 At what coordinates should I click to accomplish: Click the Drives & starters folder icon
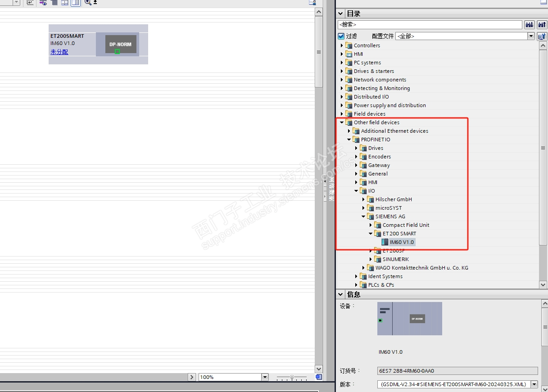(349, 71)
